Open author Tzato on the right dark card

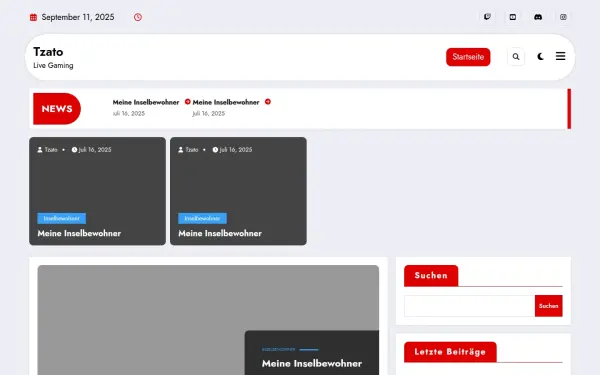click(x=188, y=150)
